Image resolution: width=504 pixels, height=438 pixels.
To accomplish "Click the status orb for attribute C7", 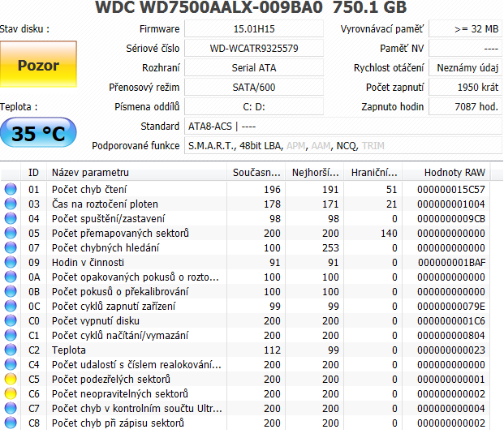I will coord(11,408).
